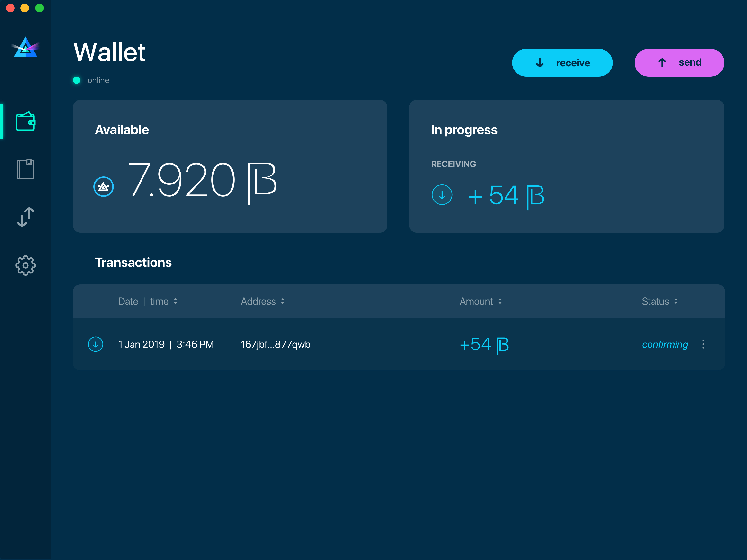Sort transactions by Status column
The image size is (747, 560).
[659, 301]
